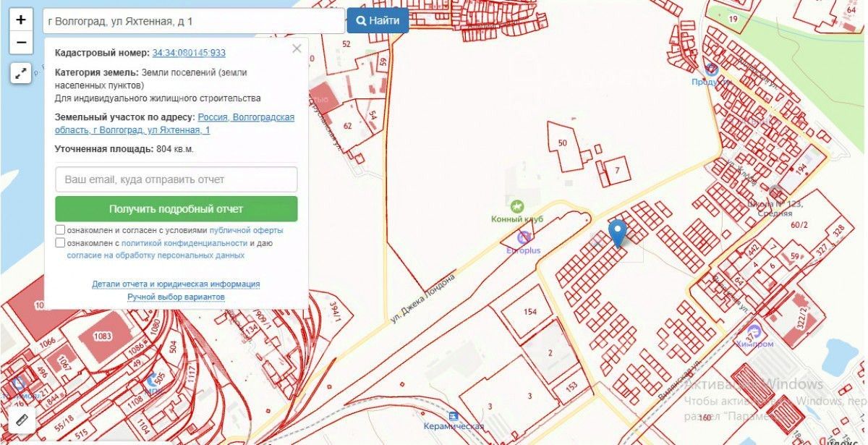868x445 pixels.
Task: Toggle fullscreen map view
Action: coord(21,72)
